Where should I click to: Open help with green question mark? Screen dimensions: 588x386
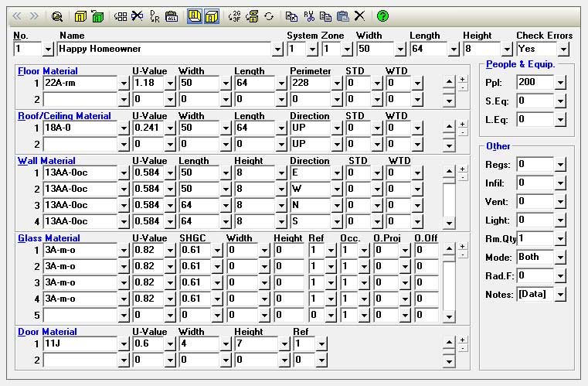pyautogui.click(x=382, y=16)
